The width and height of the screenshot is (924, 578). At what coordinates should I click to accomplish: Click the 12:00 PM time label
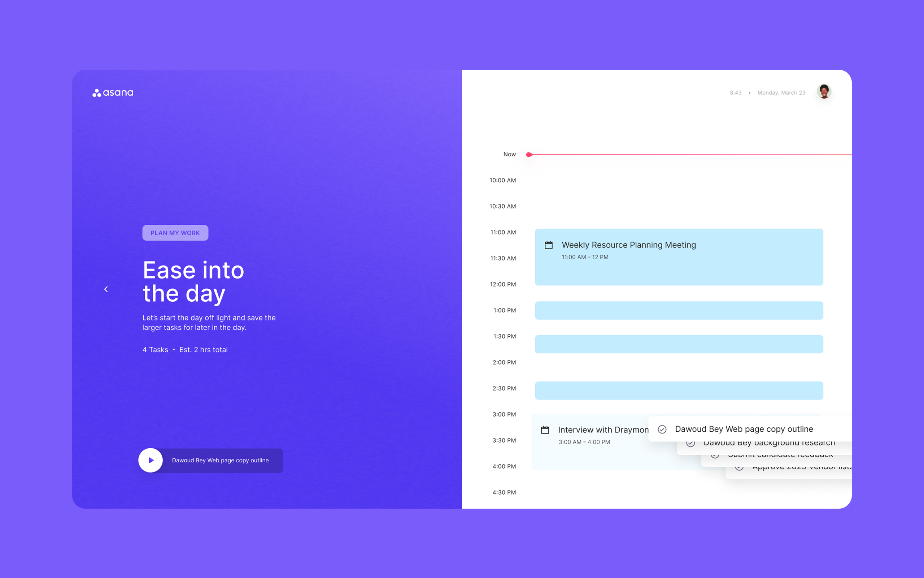pos(502,284)
